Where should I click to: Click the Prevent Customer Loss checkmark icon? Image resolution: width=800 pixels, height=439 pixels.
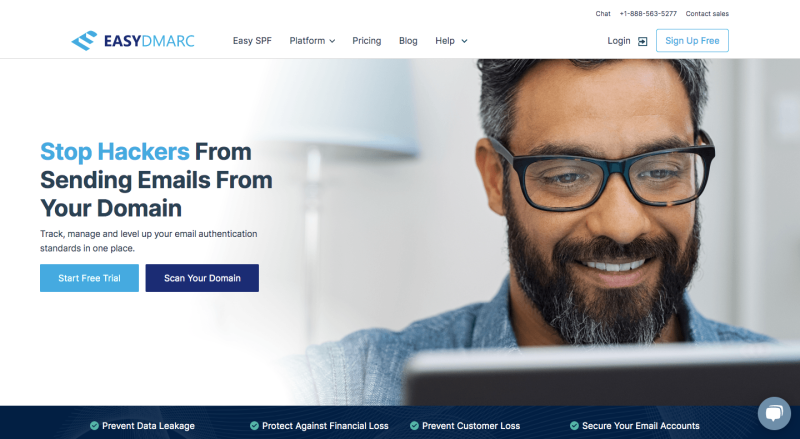pyautogui.click(x=414, y=426)
